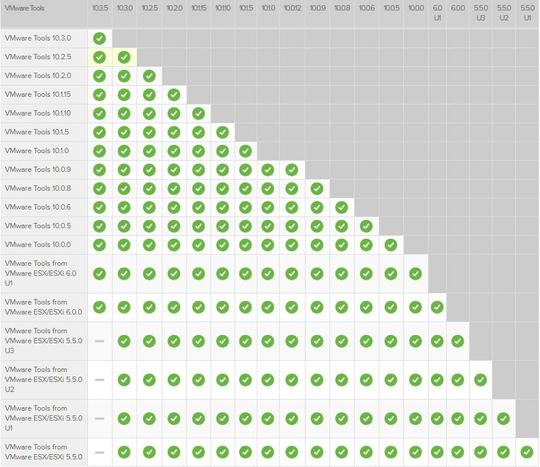Click ESX/ESXi 5.5.0 U1 row checkmark under 5.5.0 U2
This screenshot has height=467, width=540.
tap(503, 418)
